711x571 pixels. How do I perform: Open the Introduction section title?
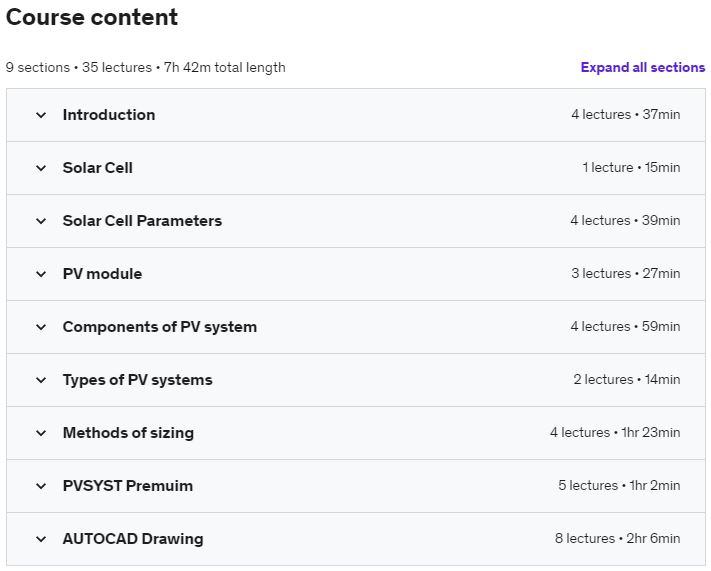coord(109,115)
